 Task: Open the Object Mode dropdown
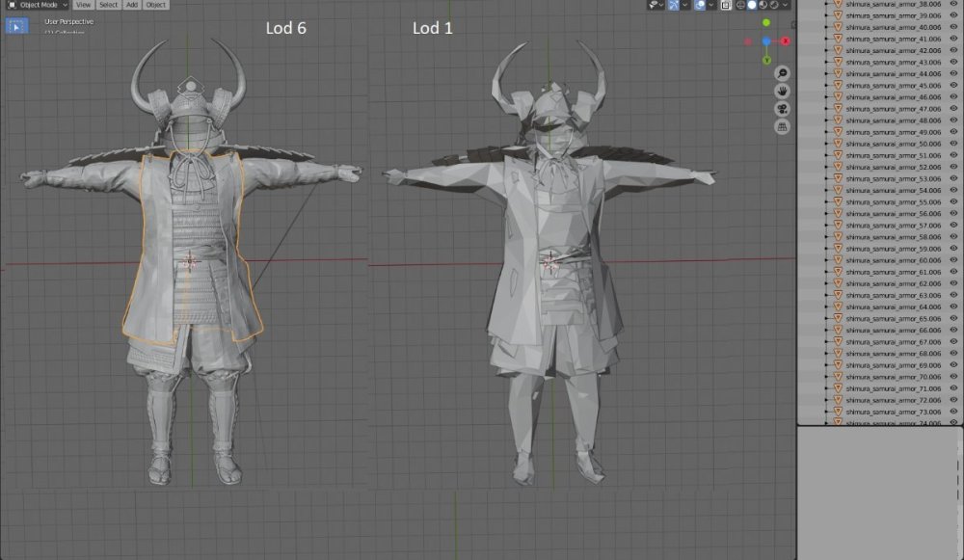pyautogui.click(x=39, y=5)
